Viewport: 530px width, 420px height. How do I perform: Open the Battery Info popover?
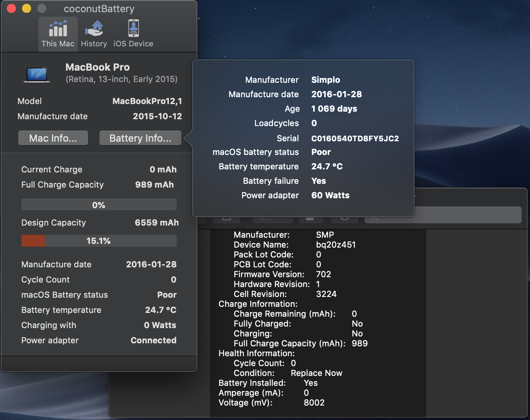(140, 138)
